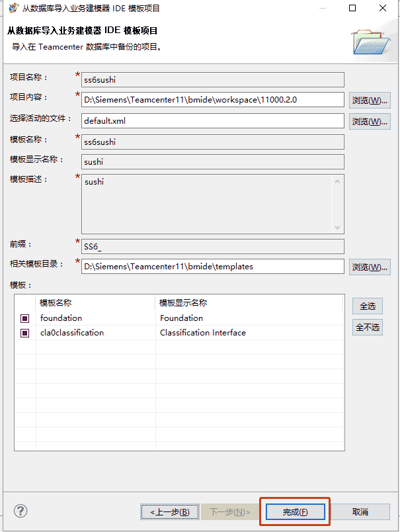Browse for the 选择活动的文件 file
400x532 pixels.
pos(370,122)
